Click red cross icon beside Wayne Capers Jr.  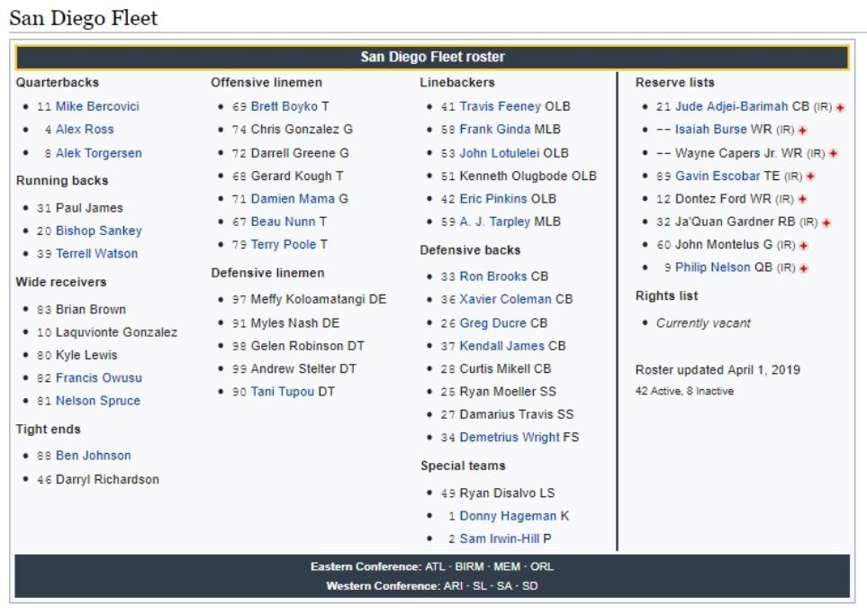click(834, 154)
